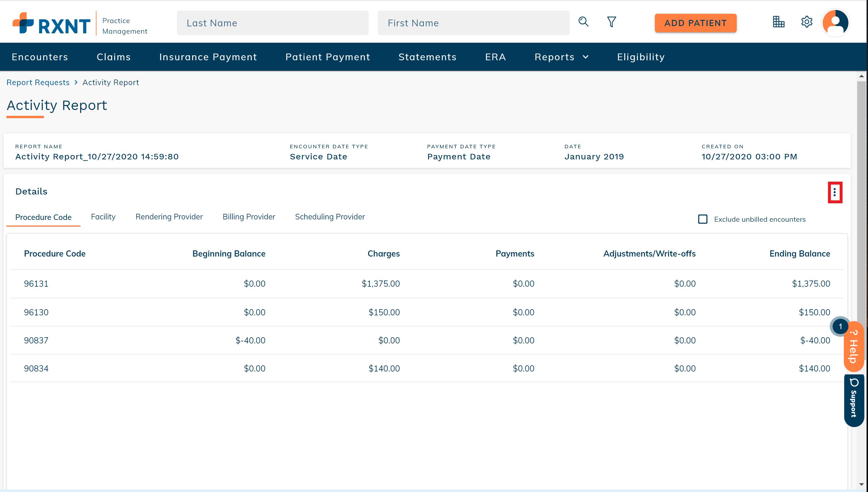Select procedure code 96131 row
Screen dimensions: 868x492
coord(427,283)
